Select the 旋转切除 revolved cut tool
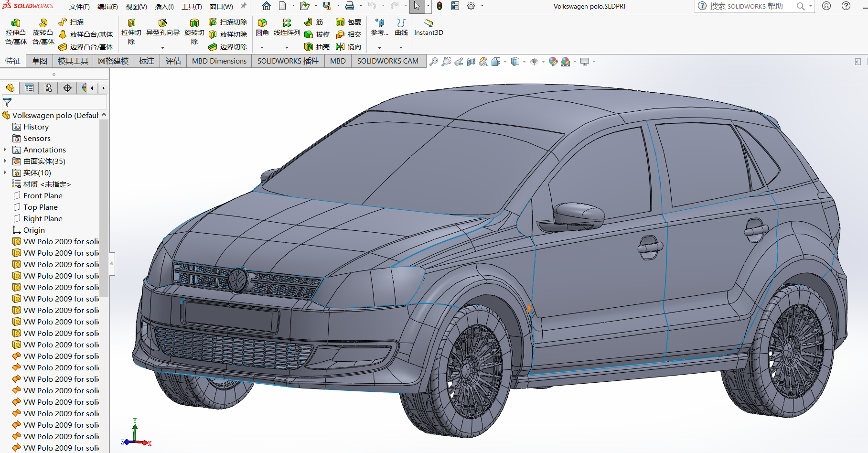 pyautogui.click(x=194, y=32)
